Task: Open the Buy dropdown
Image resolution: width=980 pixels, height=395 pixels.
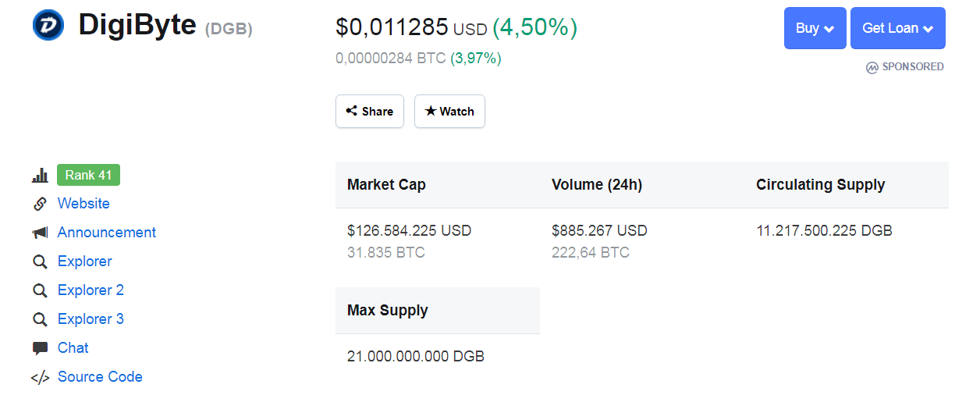Action: pos(815,28)
